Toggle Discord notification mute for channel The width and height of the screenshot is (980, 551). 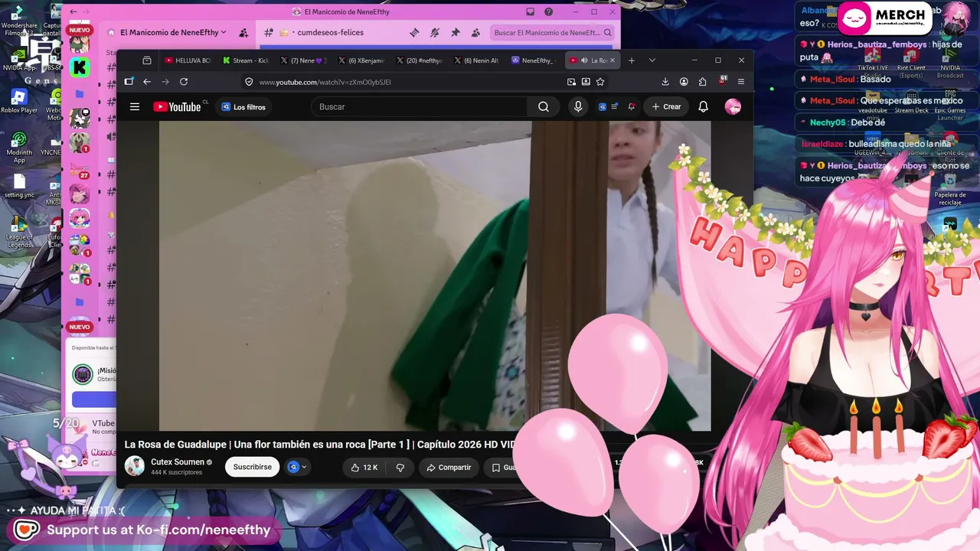tap(435, 33)
